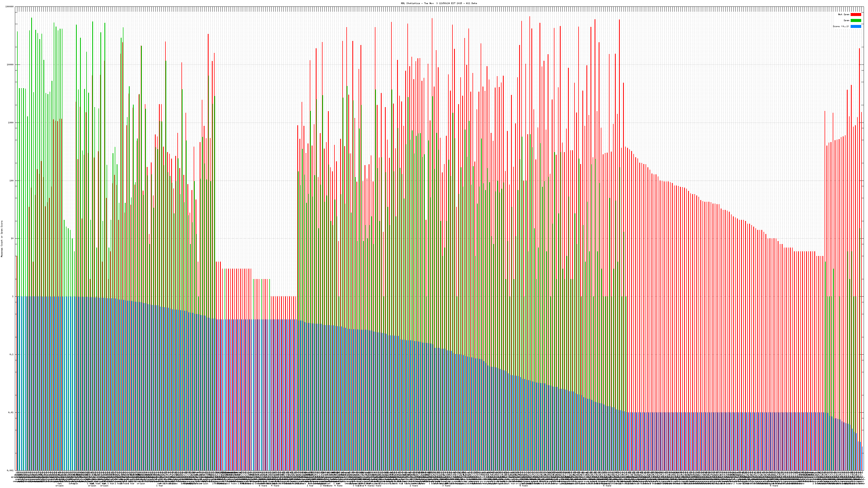
Task: Select the "Score (0..1)" legend label
Action: click(841, 26)
